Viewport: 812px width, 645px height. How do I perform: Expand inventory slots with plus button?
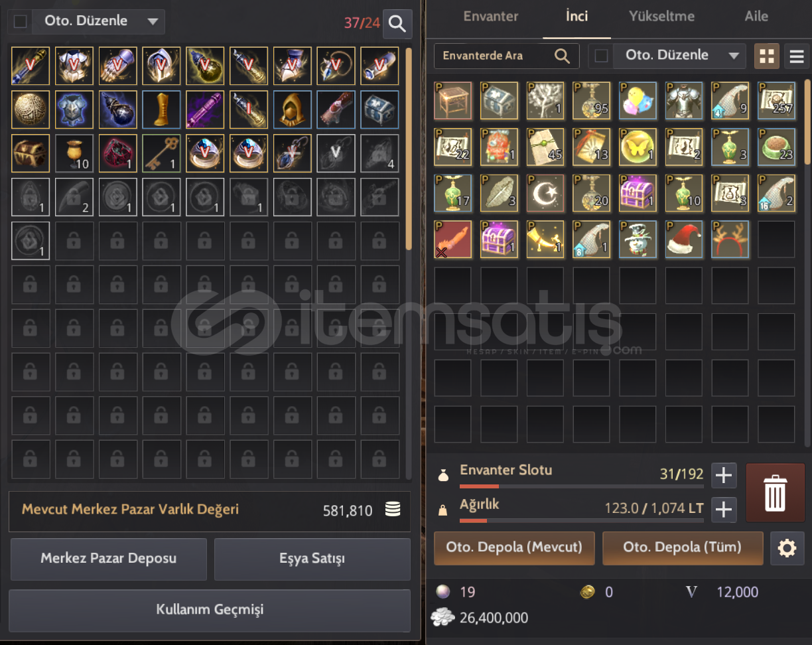(723, 475)
